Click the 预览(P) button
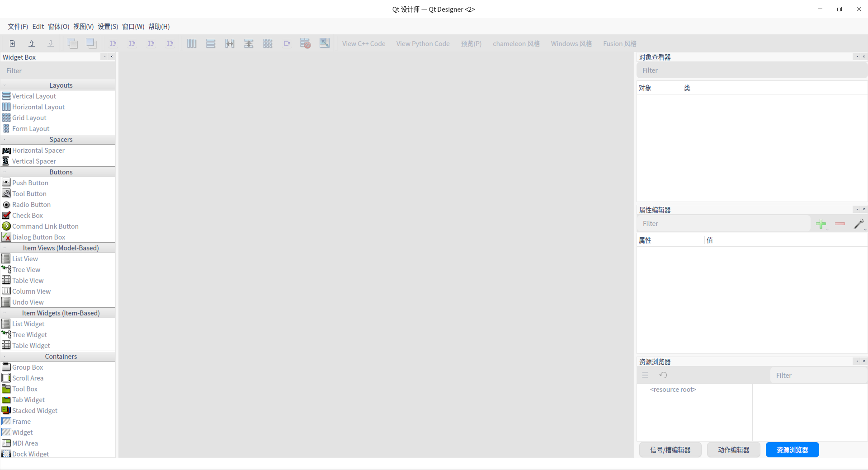868x470 pixels. [x=471, y=43]
